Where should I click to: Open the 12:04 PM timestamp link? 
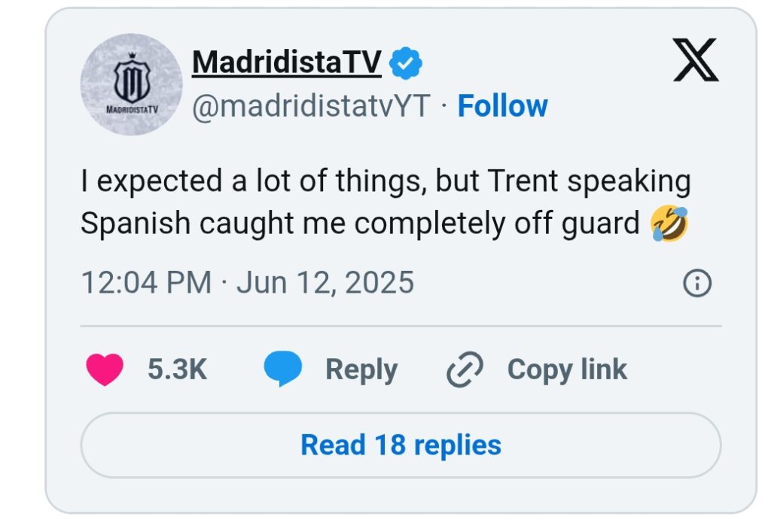click(146, 283)
